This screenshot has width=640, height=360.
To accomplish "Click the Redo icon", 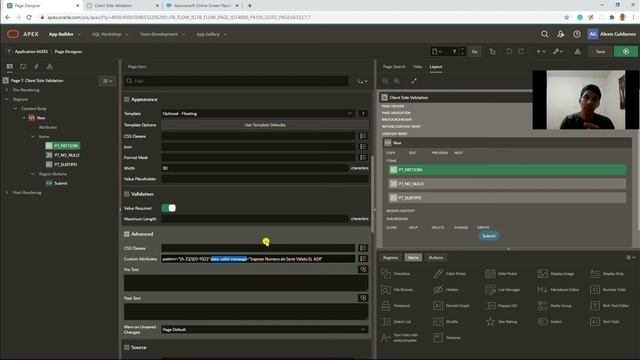I will pyautogui.click(x=521, y=51).
